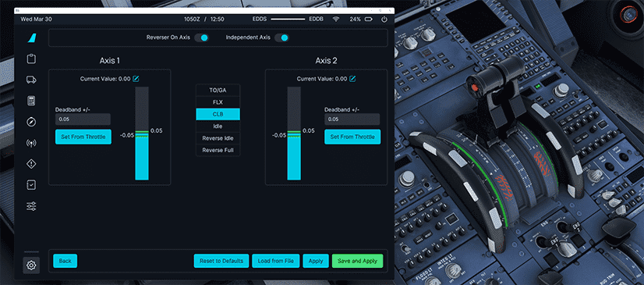Viewport: 644px width, 285px height.
Task: Toggle the Independent Axis switch
Action: [281, 37]
